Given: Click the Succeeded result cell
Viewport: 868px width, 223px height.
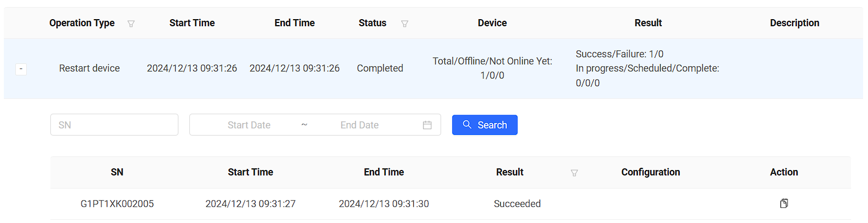Looking at the screenshot, I should point(517,204).
